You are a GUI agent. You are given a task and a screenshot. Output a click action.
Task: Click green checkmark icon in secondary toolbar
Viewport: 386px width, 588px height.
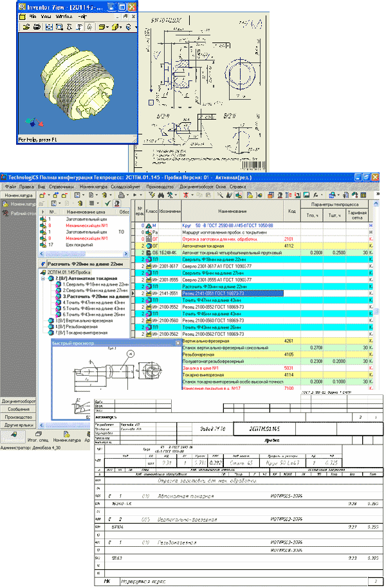(x=107, y=203)
